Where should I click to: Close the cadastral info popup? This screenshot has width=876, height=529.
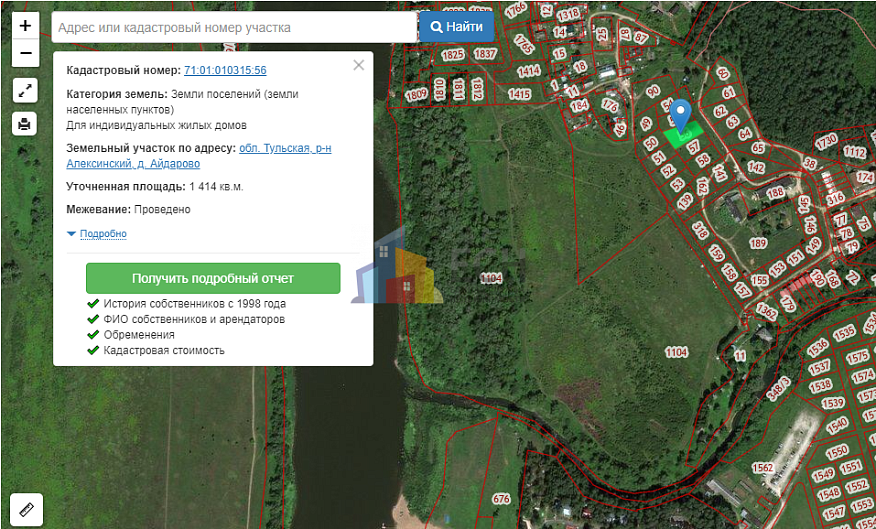359,65
